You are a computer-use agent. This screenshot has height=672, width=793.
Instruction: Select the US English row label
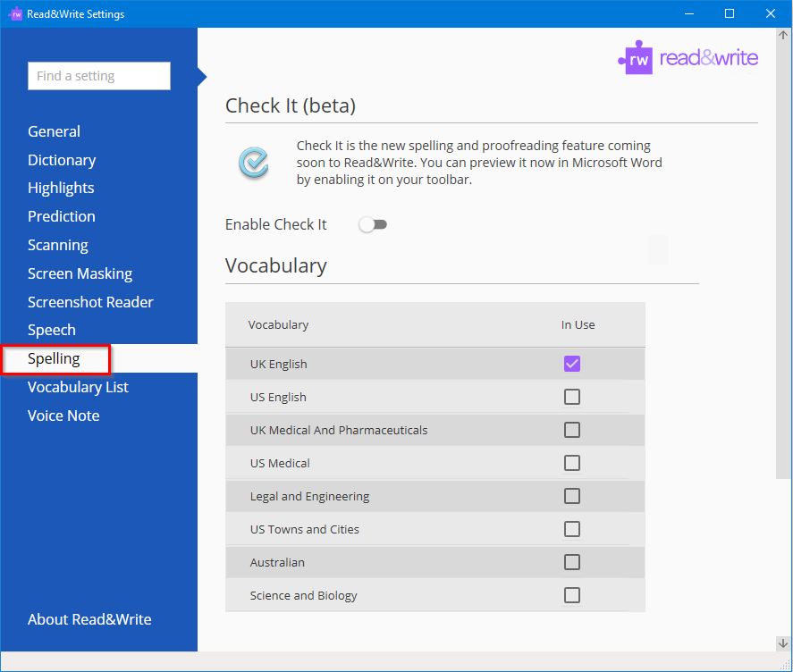[x=278, y=397]
